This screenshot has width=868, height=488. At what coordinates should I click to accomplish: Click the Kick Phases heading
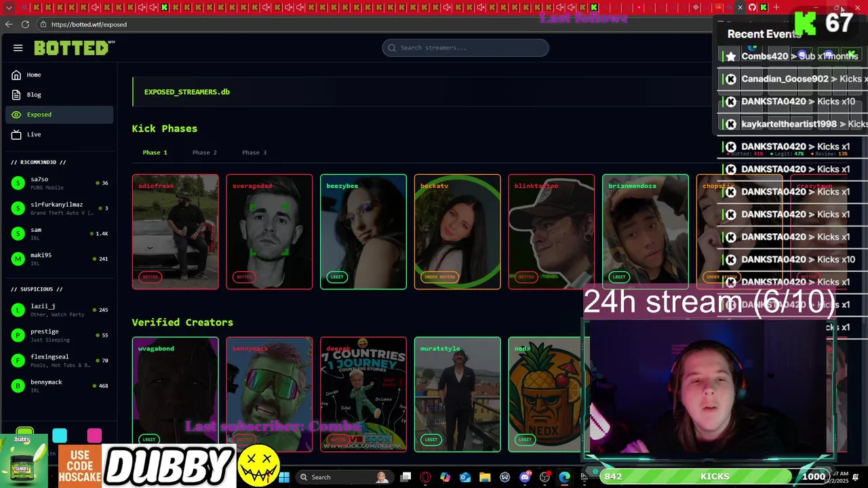pyautogui.click(x=165, y=129)
